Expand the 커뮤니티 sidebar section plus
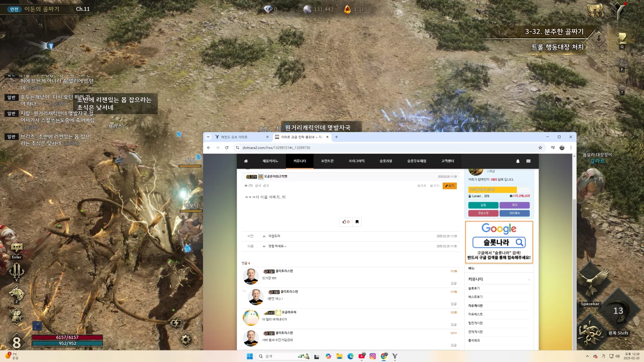 [529, 280]
